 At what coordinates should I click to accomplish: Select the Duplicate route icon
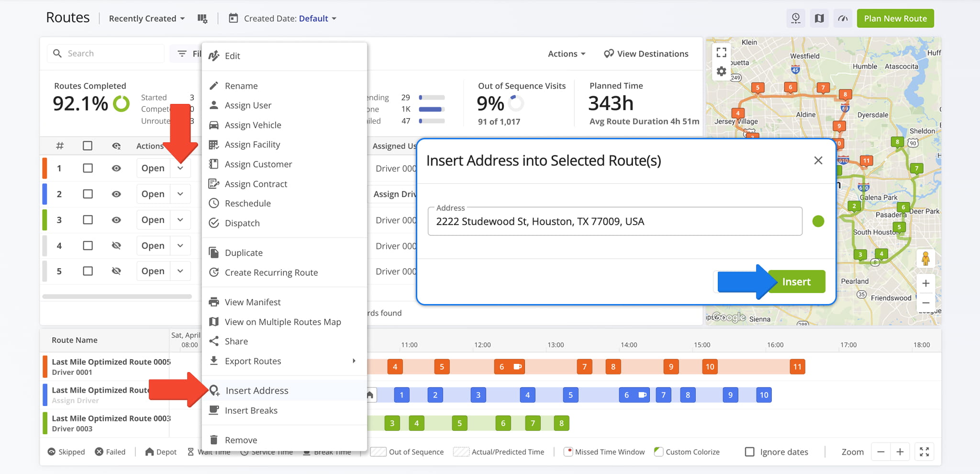[x=214, y=252]
